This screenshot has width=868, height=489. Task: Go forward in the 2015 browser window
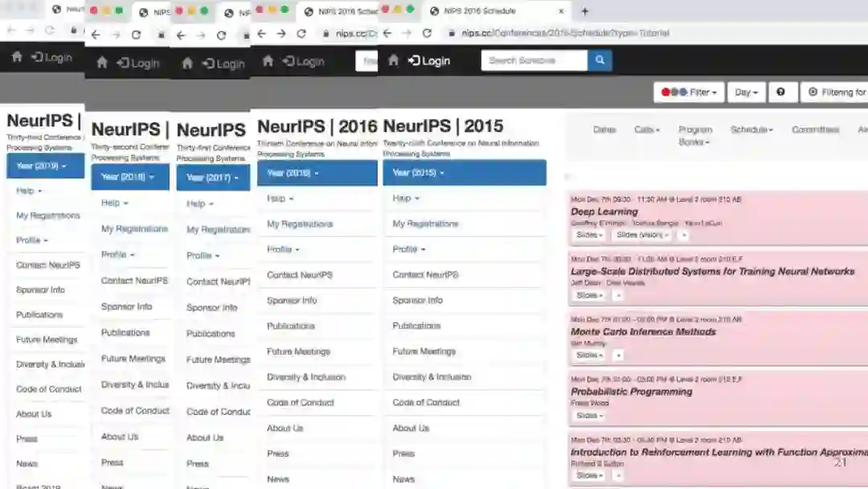click(x=407, y=33)
